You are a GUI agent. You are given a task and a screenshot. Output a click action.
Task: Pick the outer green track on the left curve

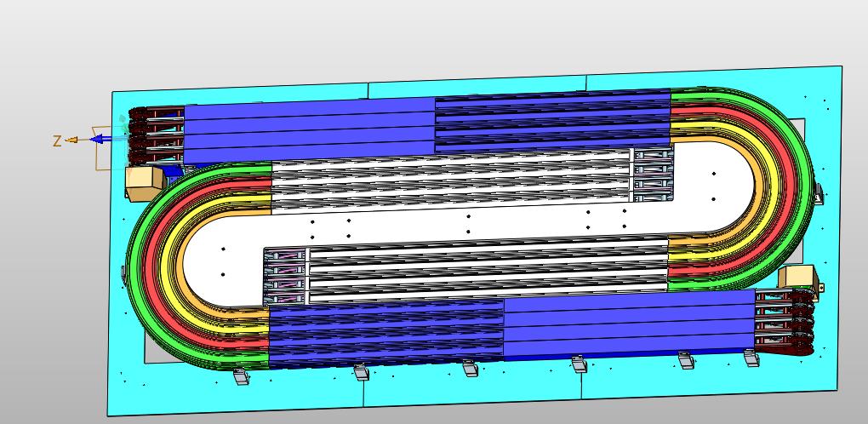point(135,266)
